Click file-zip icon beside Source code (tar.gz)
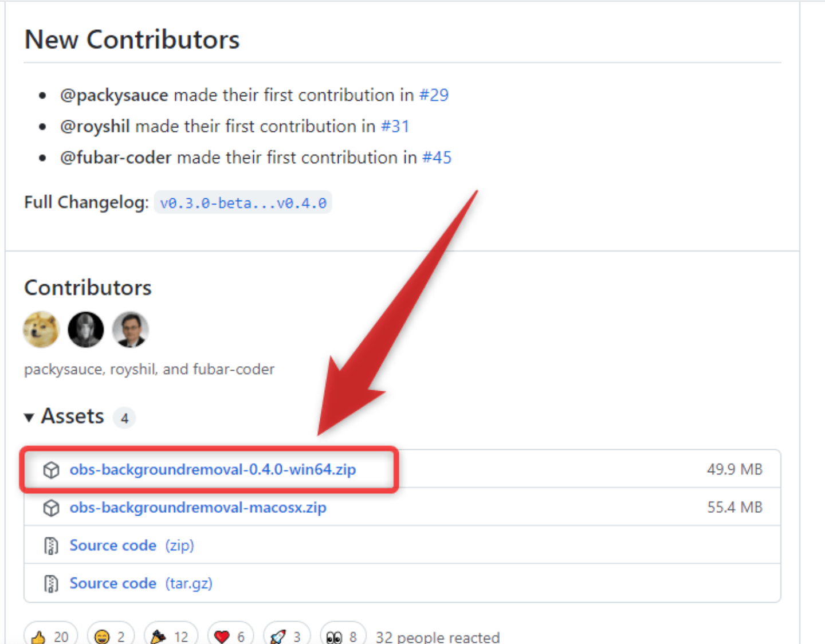Image resolution: width=825 pixels, height=644 pixels. pyautogui.click(x=52, y=584)
